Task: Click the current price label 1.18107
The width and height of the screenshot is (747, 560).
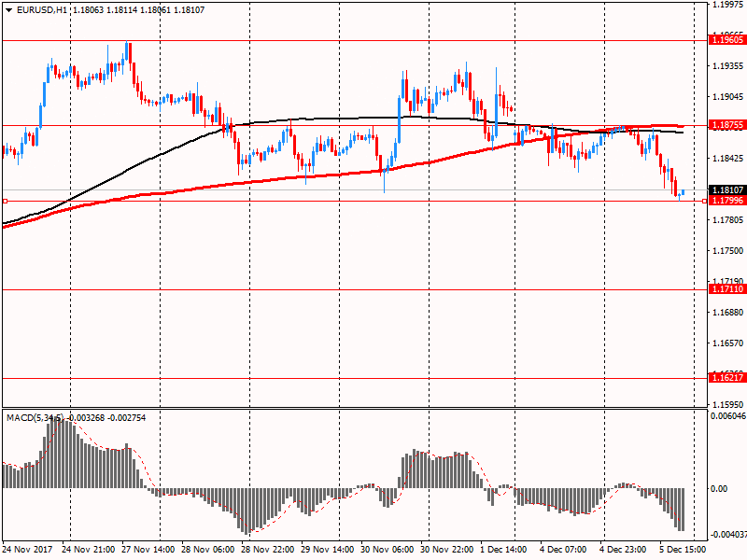Action: point(727,190)
